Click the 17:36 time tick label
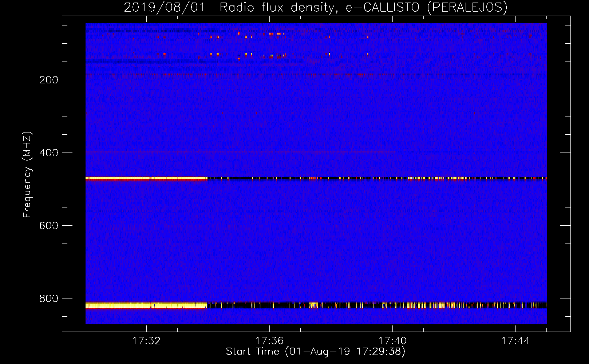589x364 pixels. point(269,341)
